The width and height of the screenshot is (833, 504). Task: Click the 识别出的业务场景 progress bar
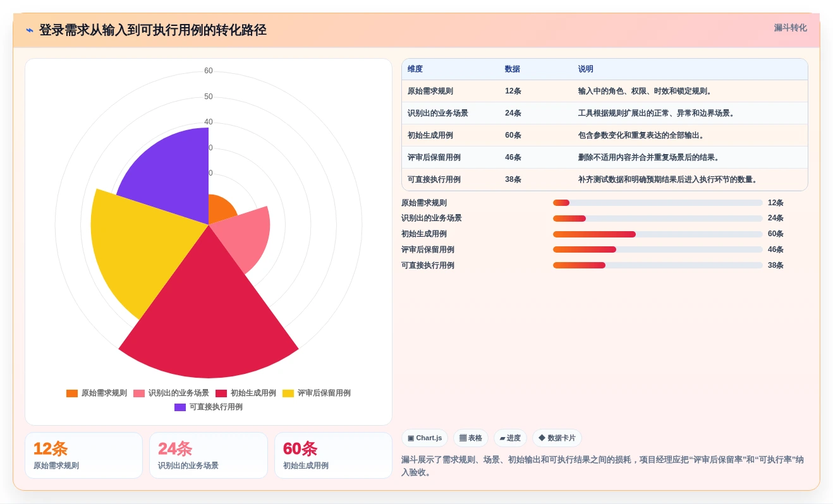pos(658,219)
